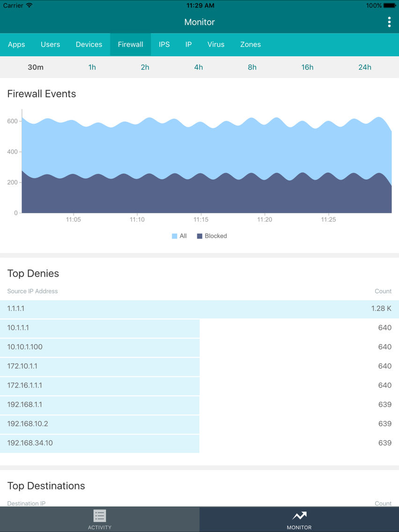Click the 11:25 time axis label
This screenshot has width=399, height=532.
328,220
